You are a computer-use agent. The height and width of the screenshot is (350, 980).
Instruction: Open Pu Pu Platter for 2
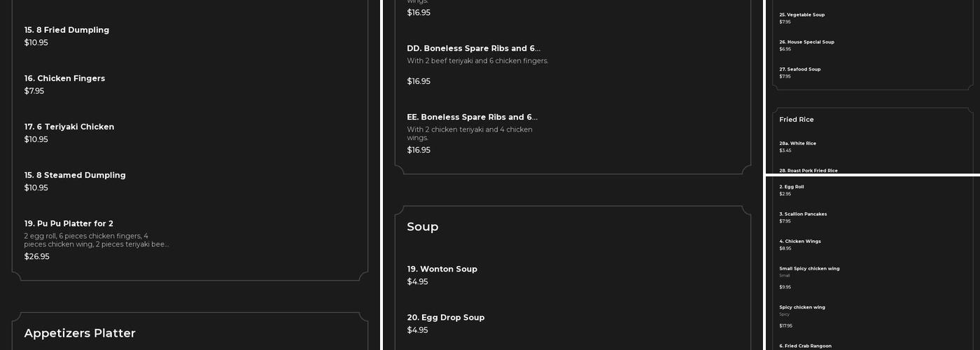[x=69, y=224]
